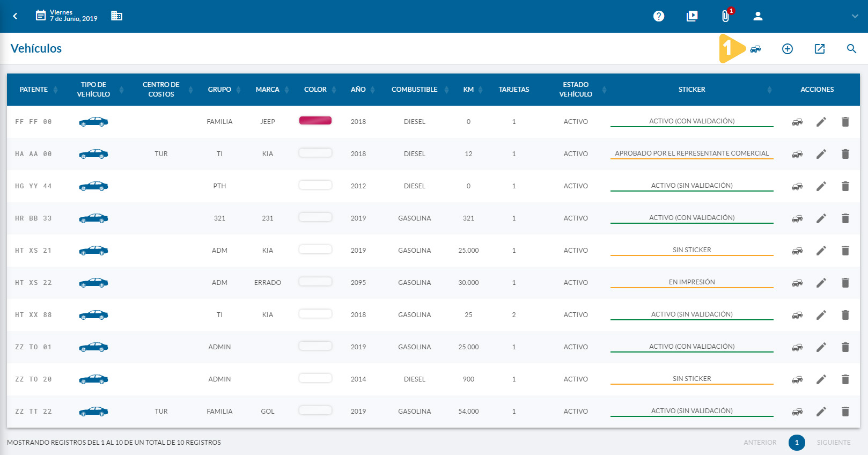Delete vehicle FF FF 00 with trash icon
This screenshot has height=455, width=868.
845,122
